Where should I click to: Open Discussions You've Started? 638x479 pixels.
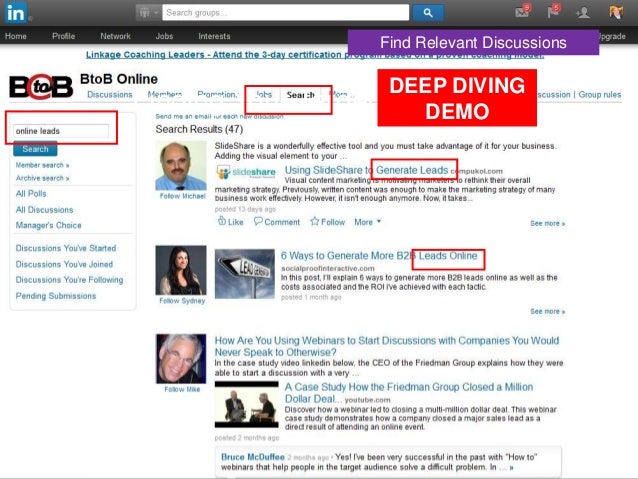tap(66, 248)
